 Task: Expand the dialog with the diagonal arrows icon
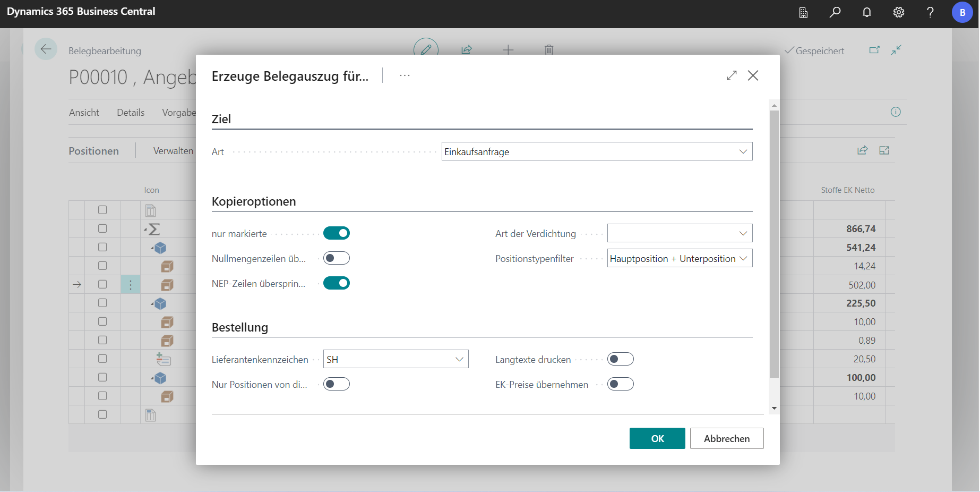tap(732, 75)
